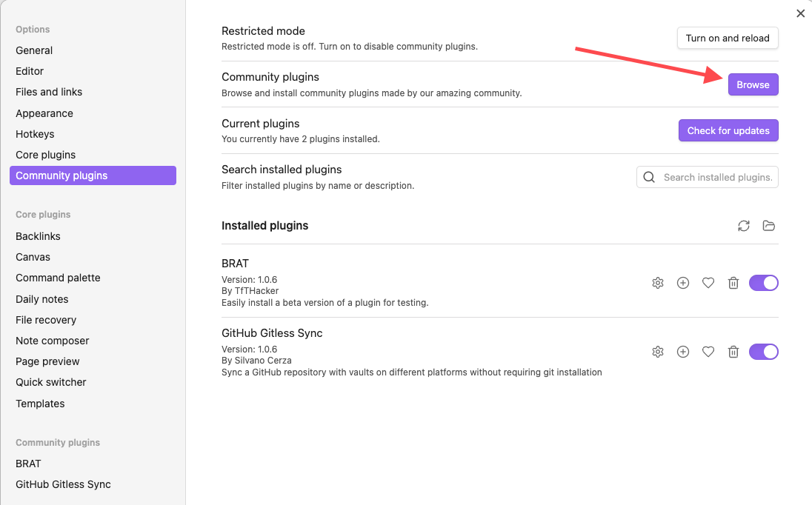Click Check for updates

[x=728, y=130]
